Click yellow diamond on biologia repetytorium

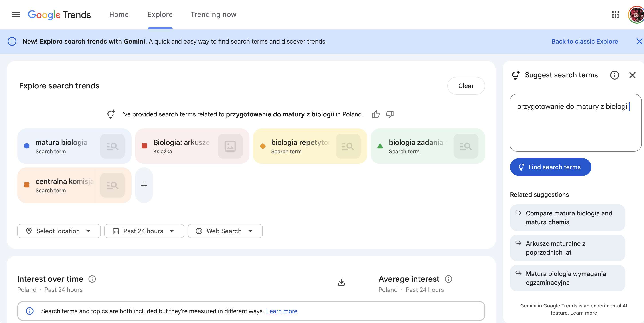(263, 146)
